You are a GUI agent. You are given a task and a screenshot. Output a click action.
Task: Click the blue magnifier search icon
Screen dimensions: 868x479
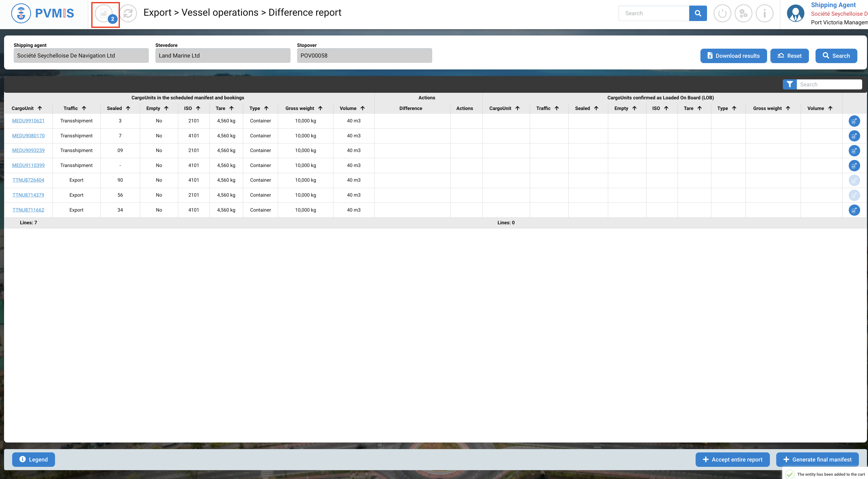coord(698,13)
